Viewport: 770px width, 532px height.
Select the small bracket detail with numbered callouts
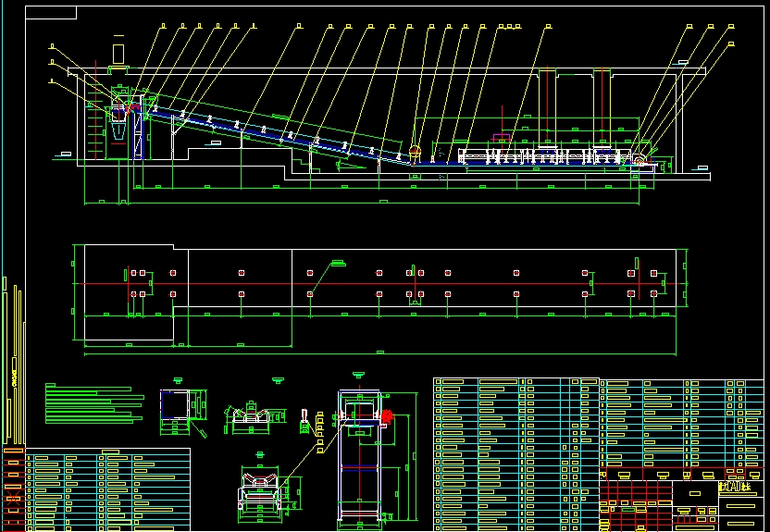coord(304,421)
